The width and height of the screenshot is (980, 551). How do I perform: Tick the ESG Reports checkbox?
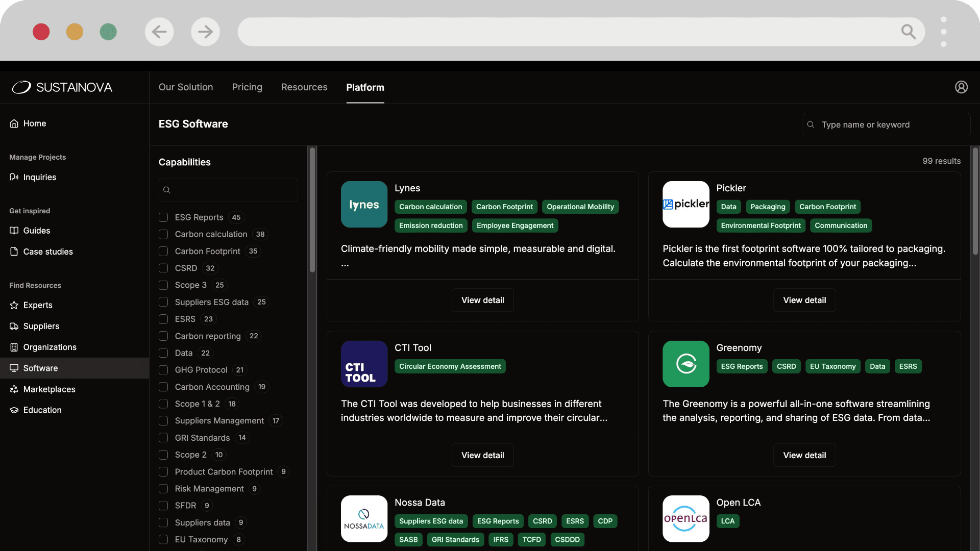pos(163,217)
